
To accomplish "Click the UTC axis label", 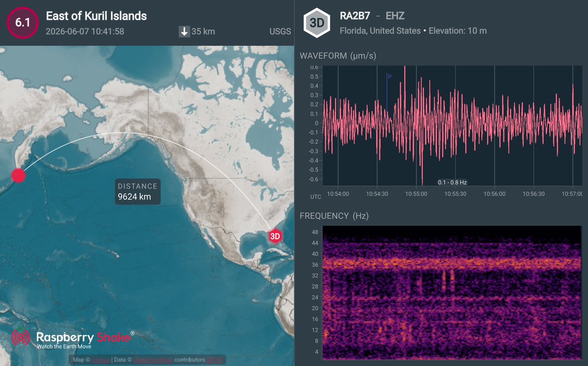I will pos(316,196).
